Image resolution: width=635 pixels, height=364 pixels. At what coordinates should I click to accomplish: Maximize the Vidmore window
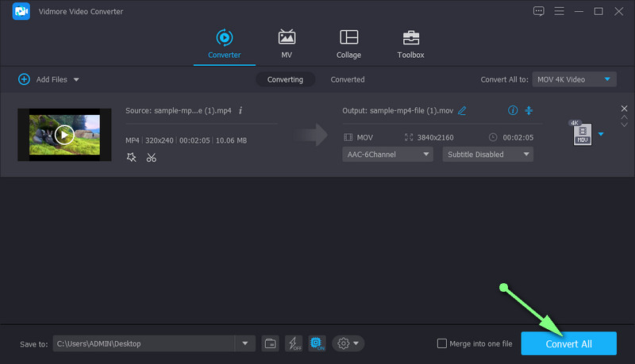tap(598, 11)
